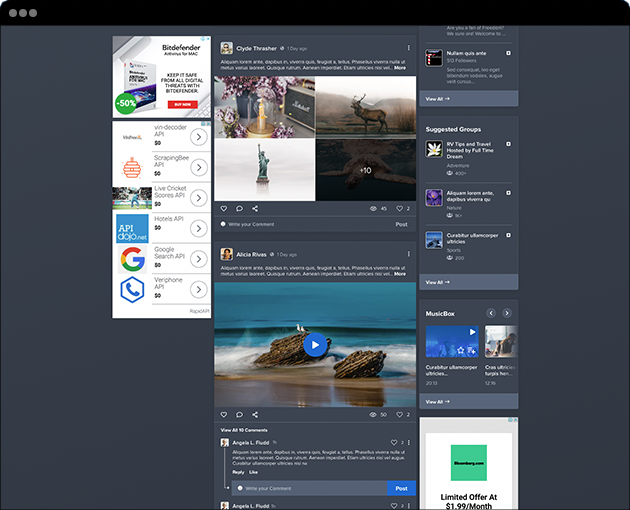Click Buy Now on Bitdefender ad

(x=183, y=104)
